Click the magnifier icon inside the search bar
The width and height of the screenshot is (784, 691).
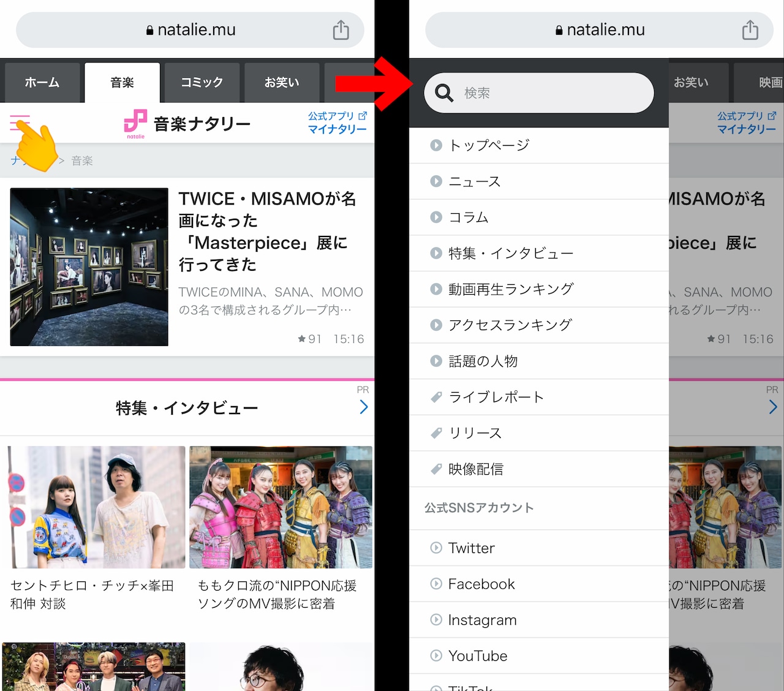[443, 93]
